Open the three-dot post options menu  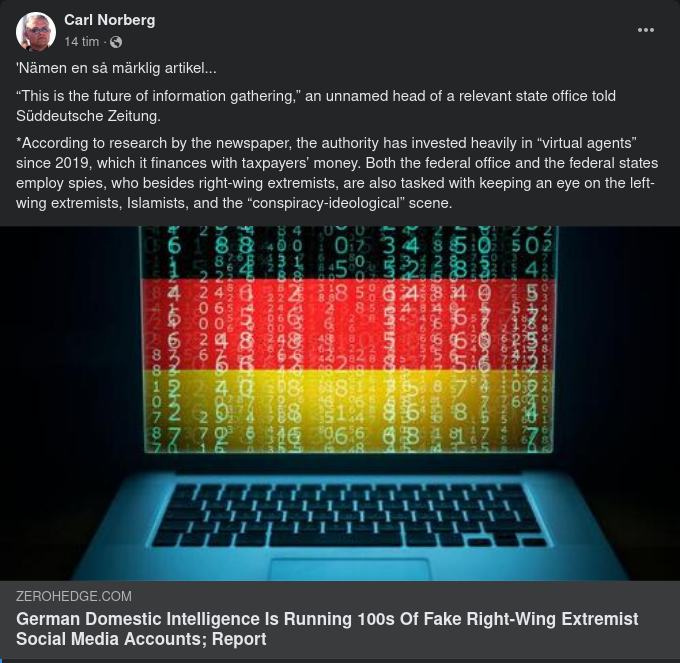[x=646, y=30]
